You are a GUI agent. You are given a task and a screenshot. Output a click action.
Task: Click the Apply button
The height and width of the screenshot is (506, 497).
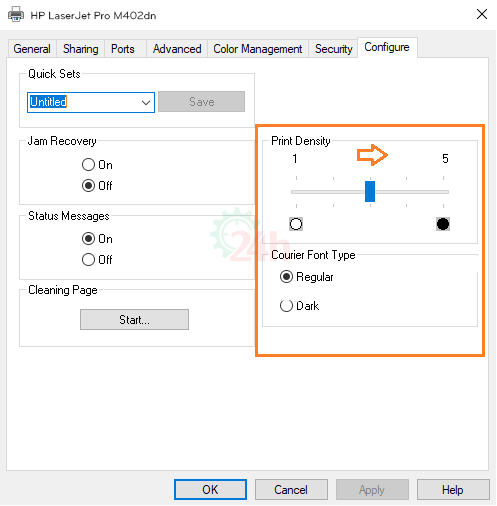pyautogui.click(x=372, y=490)
